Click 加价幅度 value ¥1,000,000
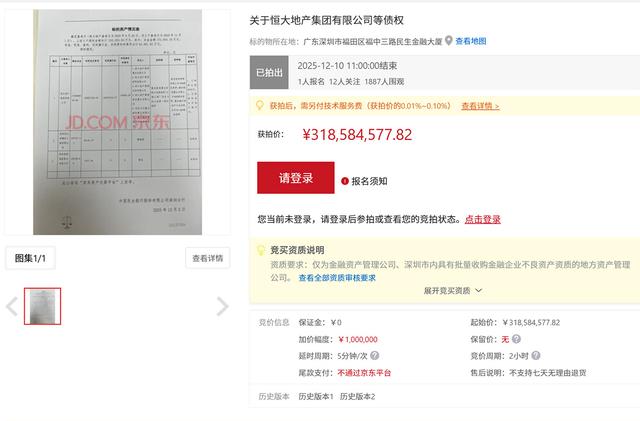 click(x=358, y=339)
